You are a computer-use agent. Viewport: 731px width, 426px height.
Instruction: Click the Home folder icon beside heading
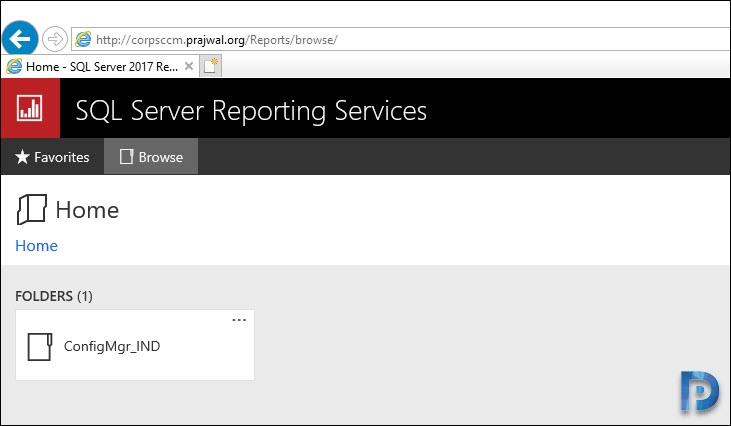point(32,209)
